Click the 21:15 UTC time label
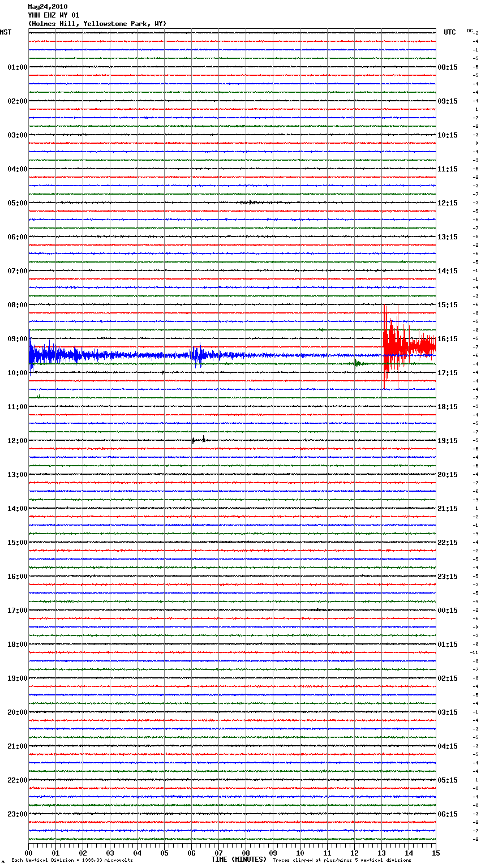Viewport: 481px width, 868px height. [448, 509]
